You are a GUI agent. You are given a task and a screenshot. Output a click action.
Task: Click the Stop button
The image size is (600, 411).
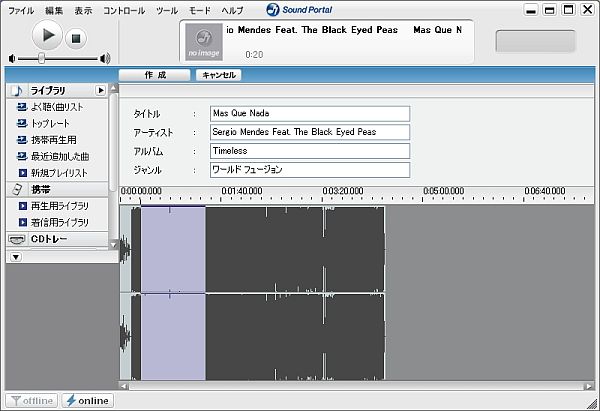[76, 38]
